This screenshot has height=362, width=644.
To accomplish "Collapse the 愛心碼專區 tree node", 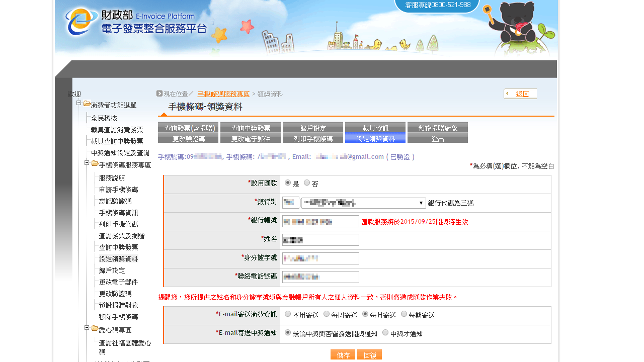I will [x=87, y=328].
